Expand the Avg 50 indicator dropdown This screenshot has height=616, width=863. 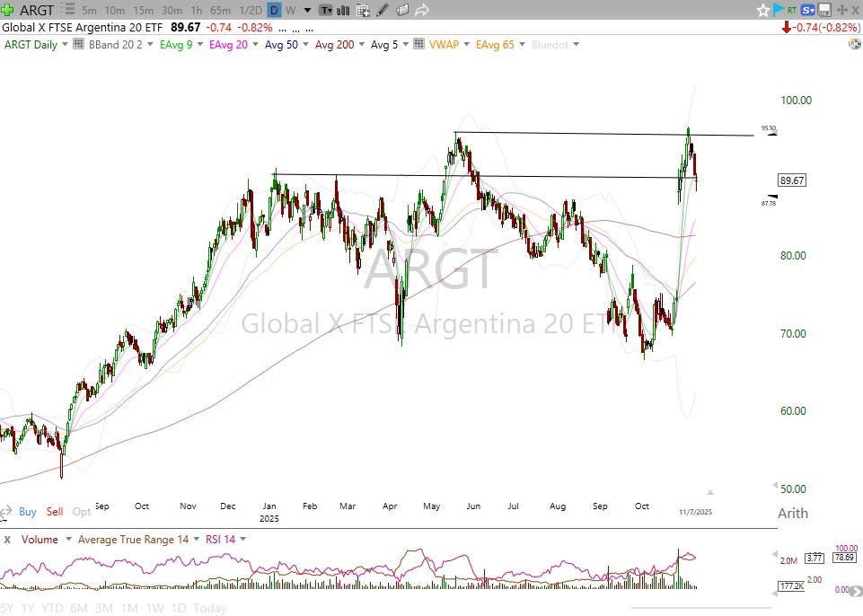[x=305, y=44]
